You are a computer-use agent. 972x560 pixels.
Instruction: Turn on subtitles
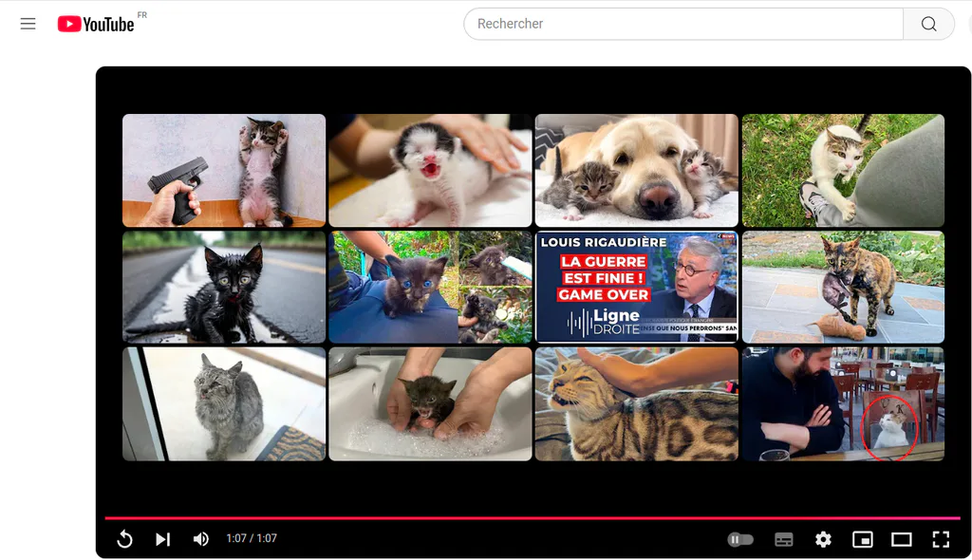[783, 539]
